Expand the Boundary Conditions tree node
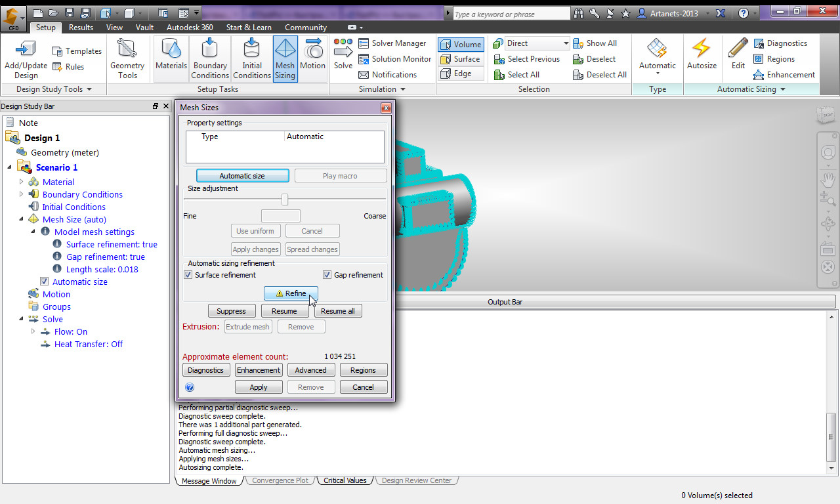840x504 pixels. (x=22, y=194)
